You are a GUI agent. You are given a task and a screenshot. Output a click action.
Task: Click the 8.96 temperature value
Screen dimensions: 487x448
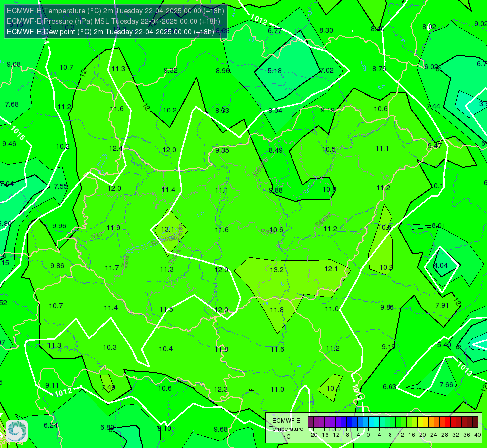pyautogui.click(x=223, y=71)
